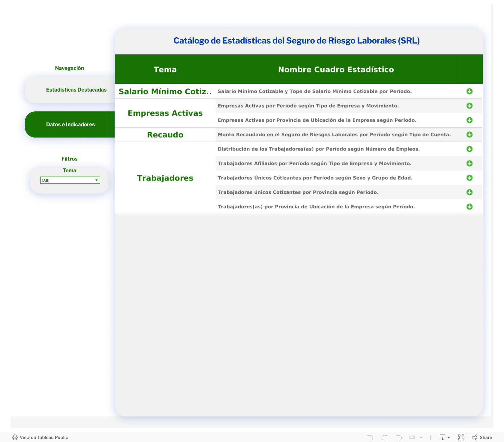Download Monto Recaudado por Tipo de Cuenta table
Image resolution: width=504 pixels, height=442 pixels.
469,135
